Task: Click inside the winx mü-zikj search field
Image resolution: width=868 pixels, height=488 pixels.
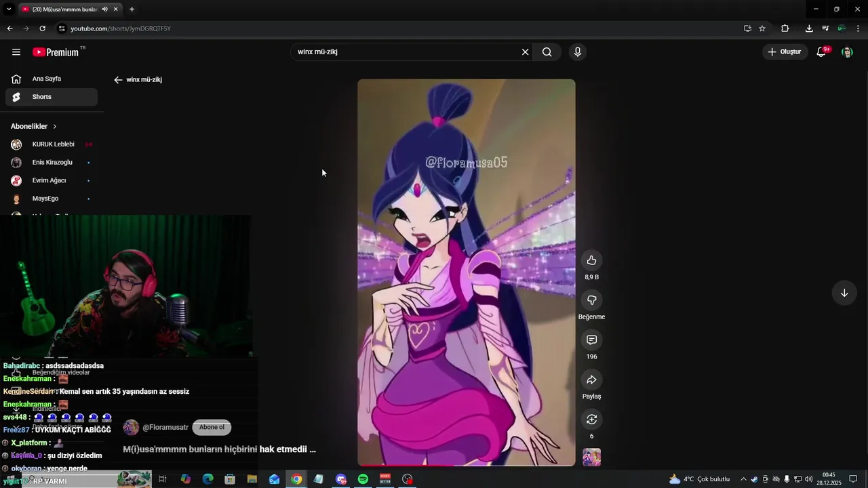Action: coord(407,52)
